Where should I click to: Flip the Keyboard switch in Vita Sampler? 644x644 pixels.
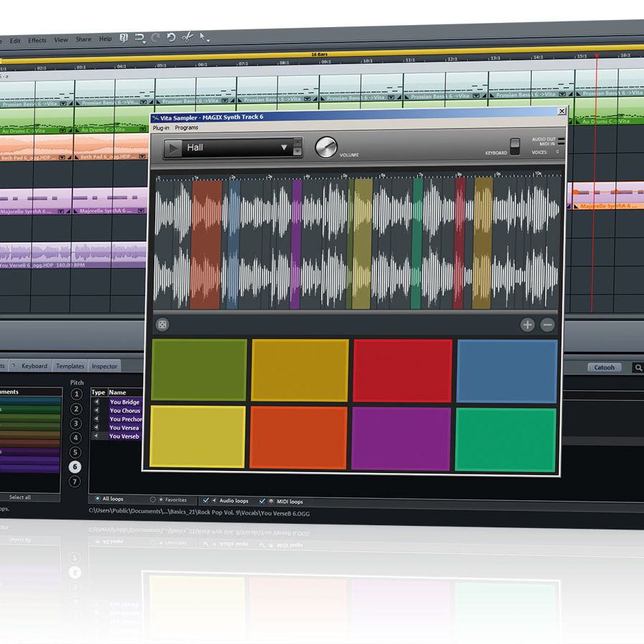coord(514,147)
